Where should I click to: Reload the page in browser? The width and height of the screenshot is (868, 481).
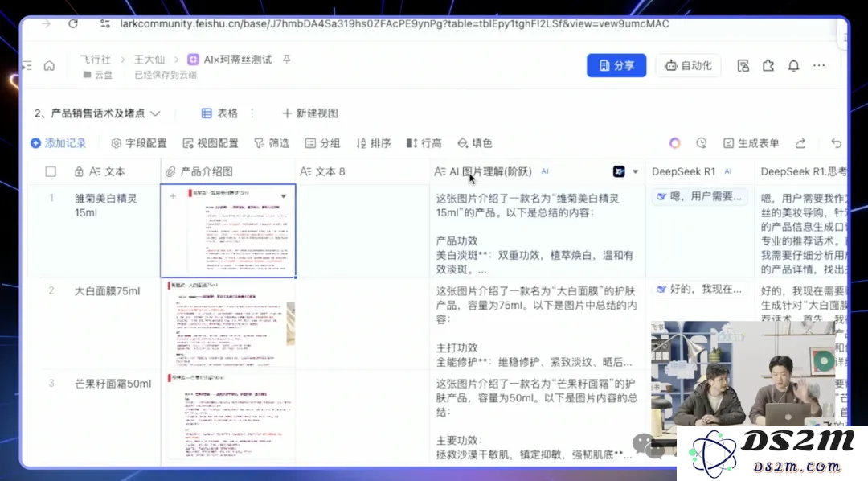pyautogui.click(x=73, y=24)
